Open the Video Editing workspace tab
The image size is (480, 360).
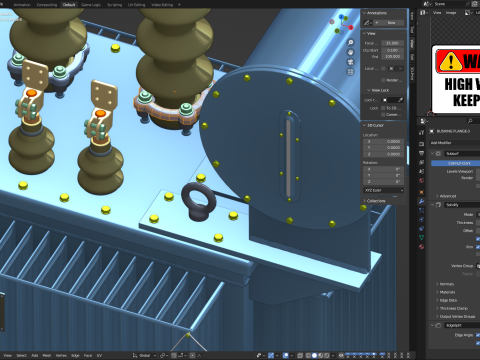click(x=162, y=5)
